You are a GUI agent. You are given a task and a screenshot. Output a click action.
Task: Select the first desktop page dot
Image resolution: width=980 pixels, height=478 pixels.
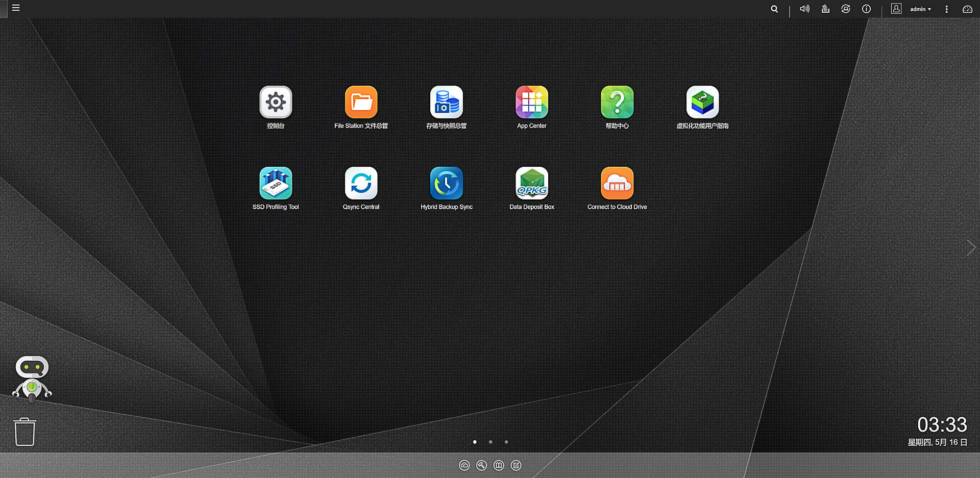tap(475, 442)
